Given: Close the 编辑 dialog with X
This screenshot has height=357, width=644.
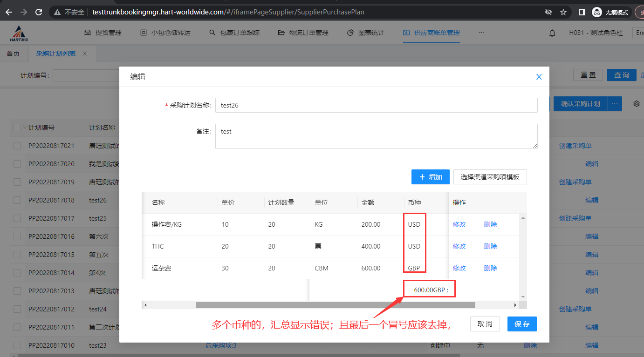Looking at the screenshot, I should 539,77.
